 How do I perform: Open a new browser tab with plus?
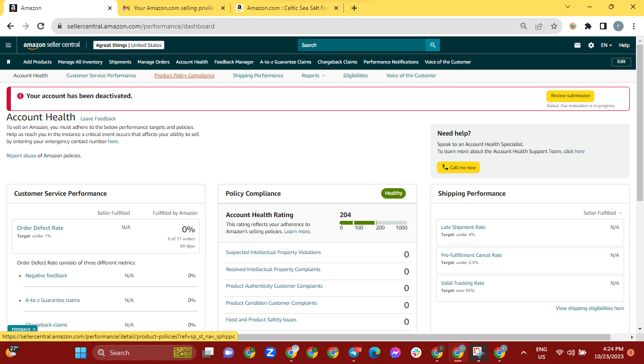pos(354,8)
